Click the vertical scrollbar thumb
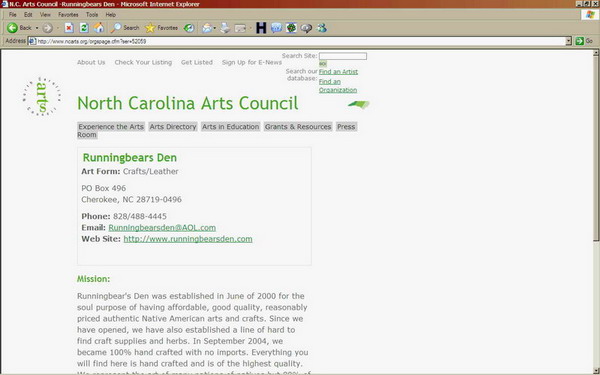Image resolution: width=600 pixels, height=375 pixels. pyautogui.click(x=596, y=148)
